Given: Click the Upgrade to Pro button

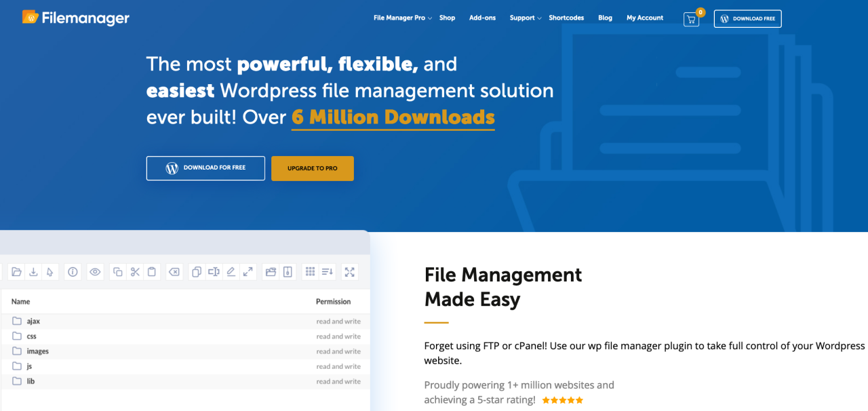Looking at the screenshot, I should 312,168.
